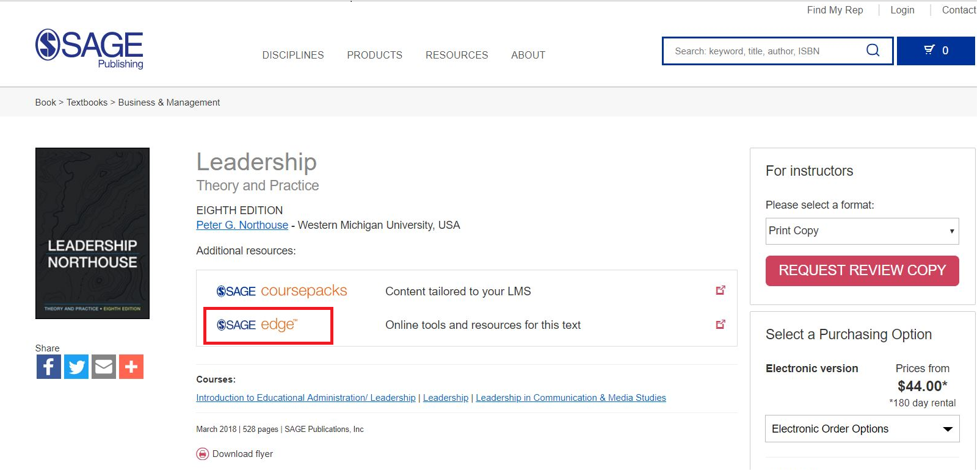Screen dimensions: 980x471
Task: Share via email icon
Action: 104,367
